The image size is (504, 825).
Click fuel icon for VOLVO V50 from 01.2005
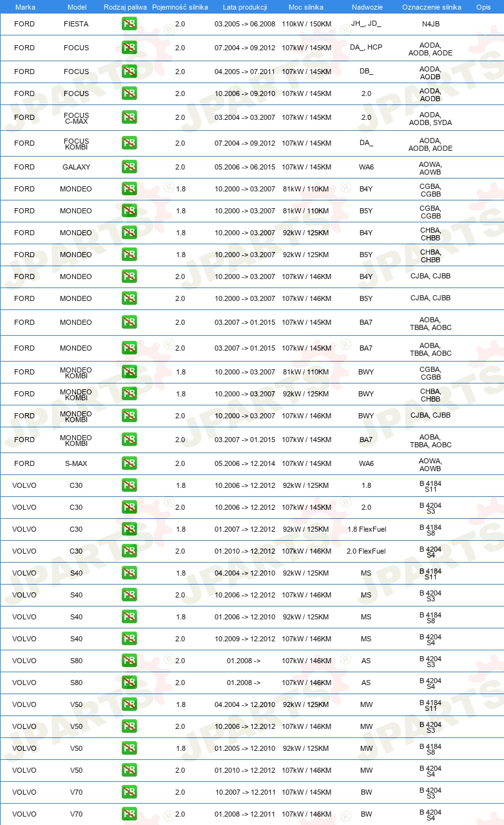tap(129, 748)
